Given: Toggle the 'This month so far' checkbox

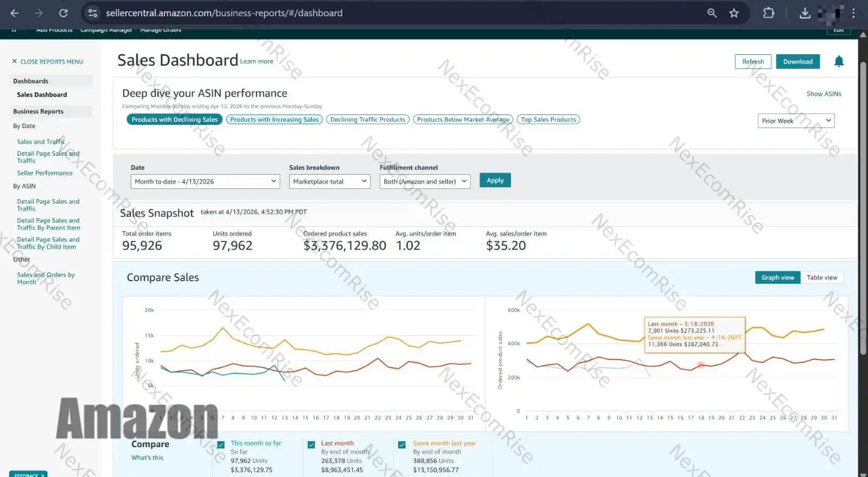Looking at the screenshot, I should [221, 444].
